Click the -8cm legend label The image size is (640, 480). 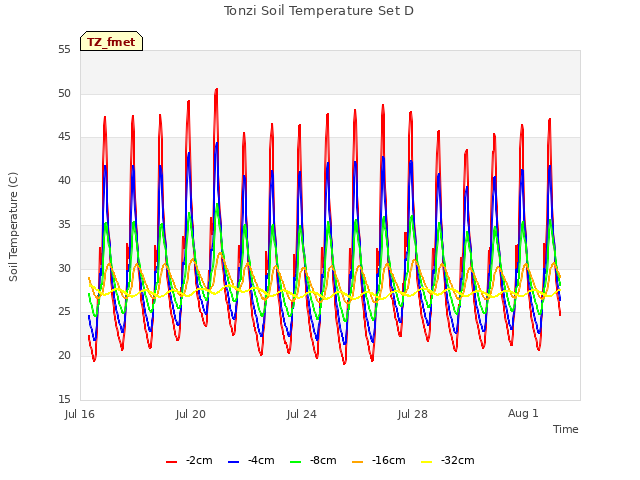tap(323, 460)
